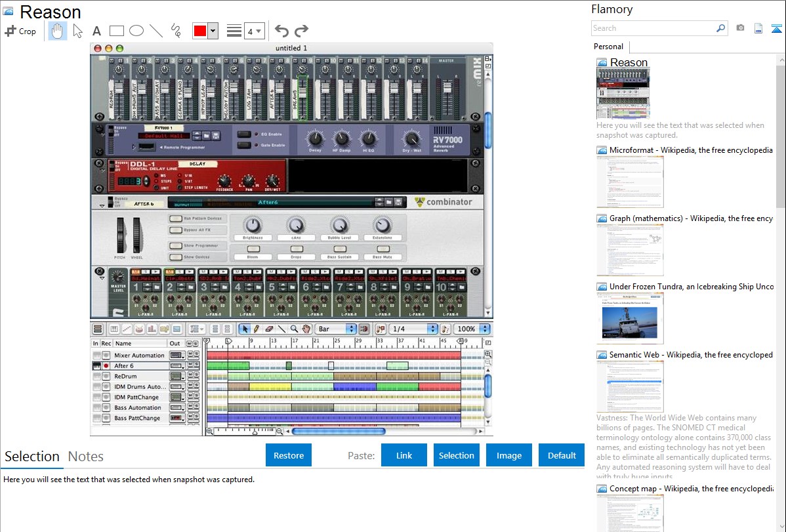Select the arrow pointer tool
The height and width of the screenshot is (532, 786).
78,31
